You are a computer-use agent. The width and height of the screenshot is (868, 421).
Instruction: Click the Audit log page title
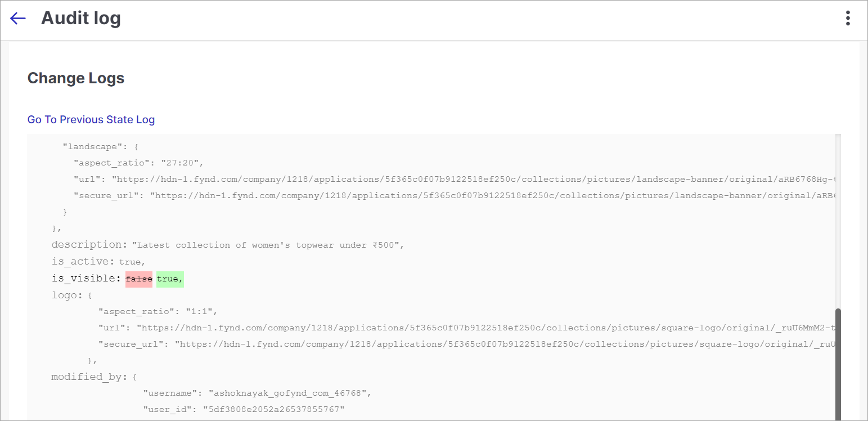pos(81,19)
